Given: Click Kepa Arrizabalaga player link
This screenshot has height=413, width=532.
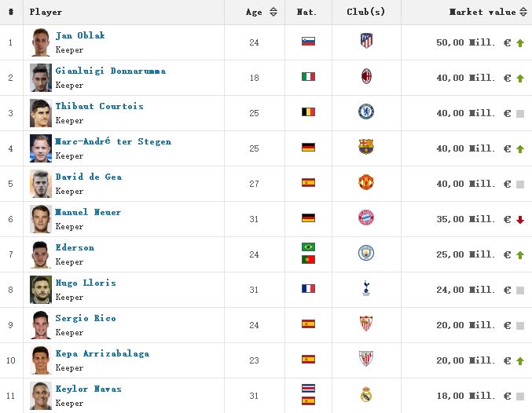Looking at the screenshot, I should [102, 353].
